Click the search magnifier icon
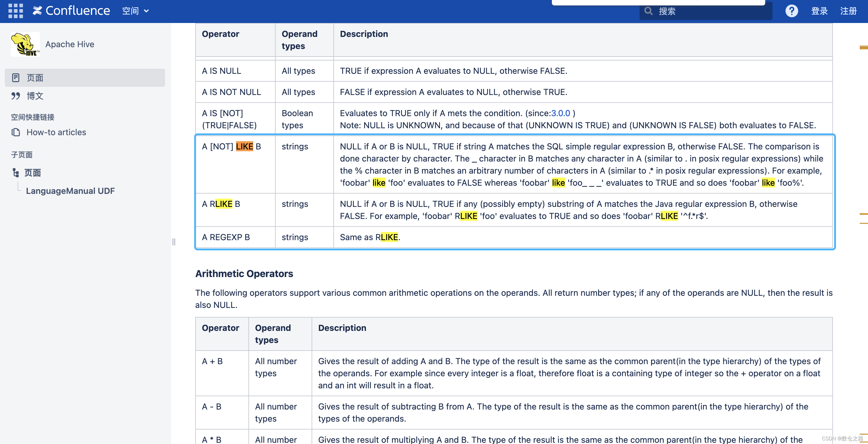 point(648,11)
